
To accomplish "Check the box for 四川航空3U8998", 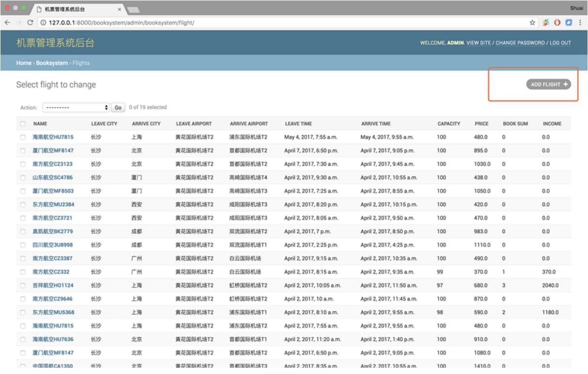I will 23,245.
